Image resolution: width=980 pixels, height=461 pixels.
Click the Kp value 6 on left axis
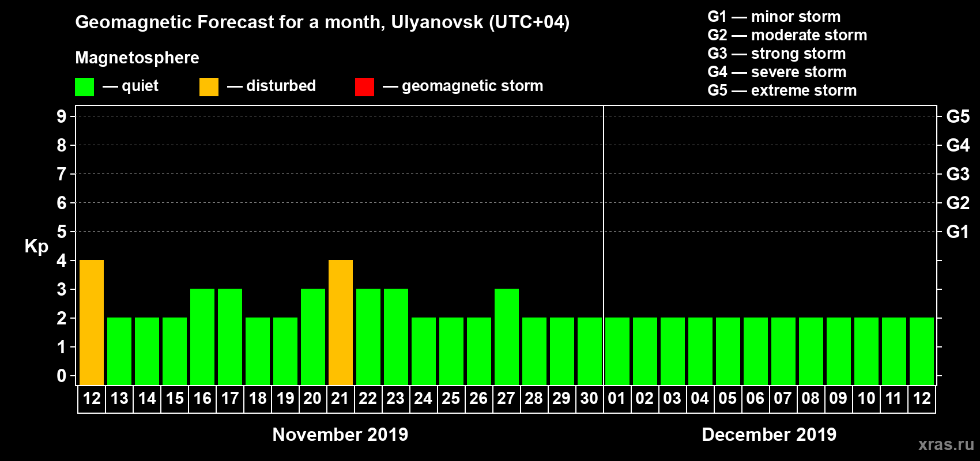click(62, 203)
